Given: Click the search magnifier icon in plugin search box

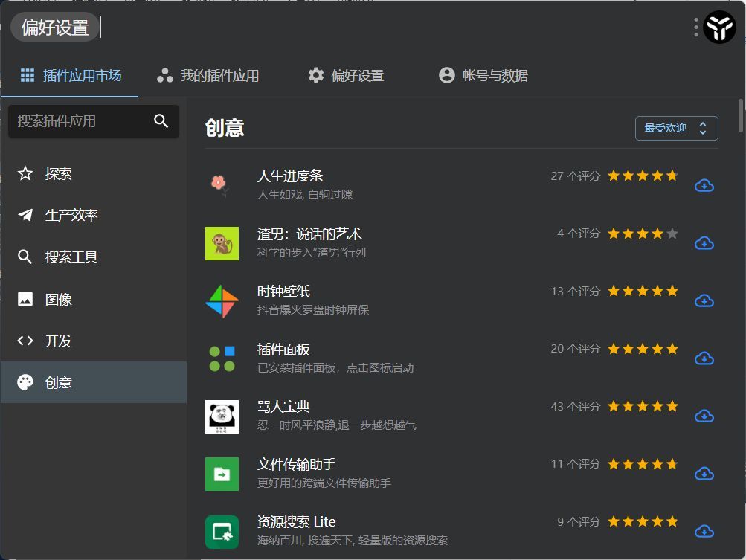Looking at the screenshot, I should 161,121.
